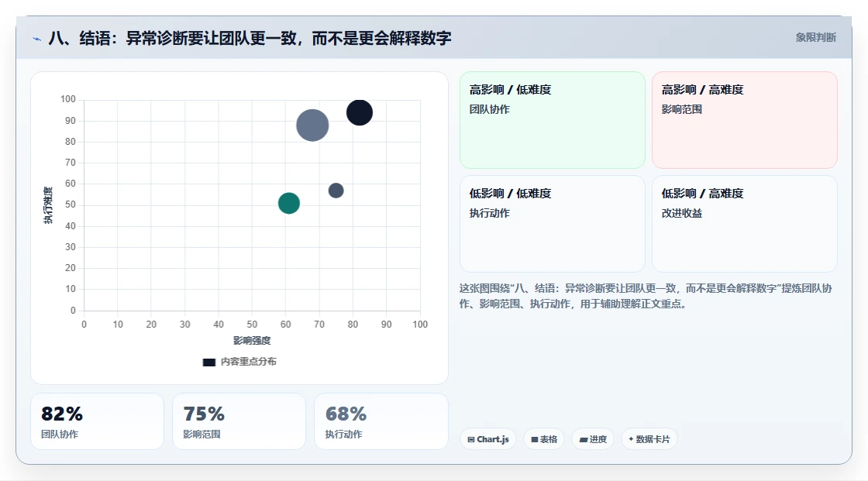Click 改进收益 text in the quadrant card
Image resolution: width=868 pixels, height=481 pixels.
pyautogui.click(x=681, y=213)
